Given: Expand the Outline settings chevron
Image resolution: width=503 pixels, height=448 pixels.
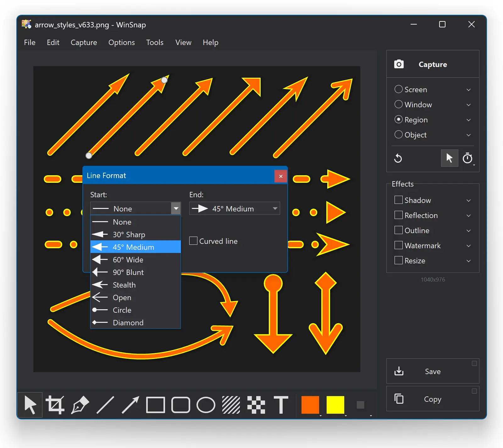Looking at the screenshot, I should [x=468, y=231].
